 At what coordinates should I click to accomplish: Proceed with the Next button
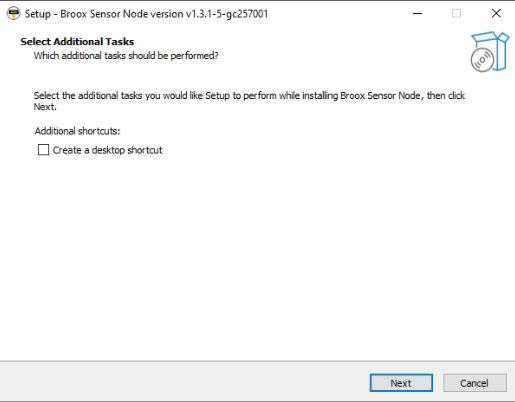(x=401, y=383)
